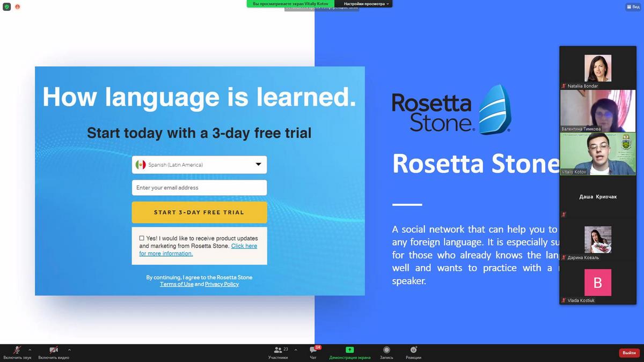The height and width of the screenshot is (362, 644).
Task: Start recording with the Запись icon
Action: (x=386, y=350)
